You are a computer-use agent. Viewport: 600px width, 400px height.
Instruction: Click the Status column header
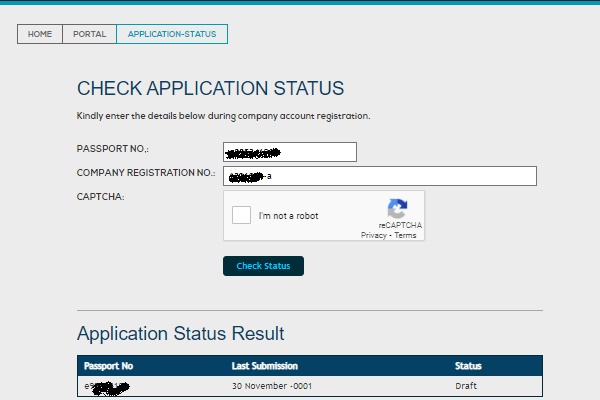click(x=468, y=366)
